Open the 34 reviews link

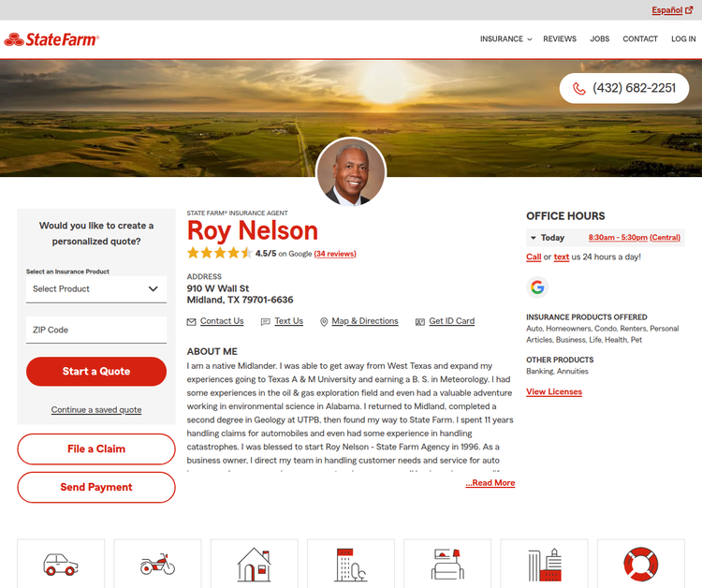(335, 254)
